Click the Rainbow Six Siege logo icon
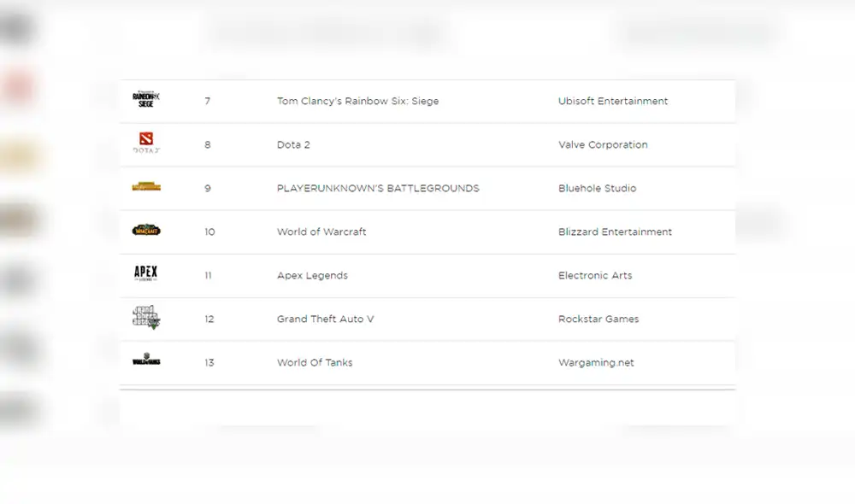 coord(146,100)
